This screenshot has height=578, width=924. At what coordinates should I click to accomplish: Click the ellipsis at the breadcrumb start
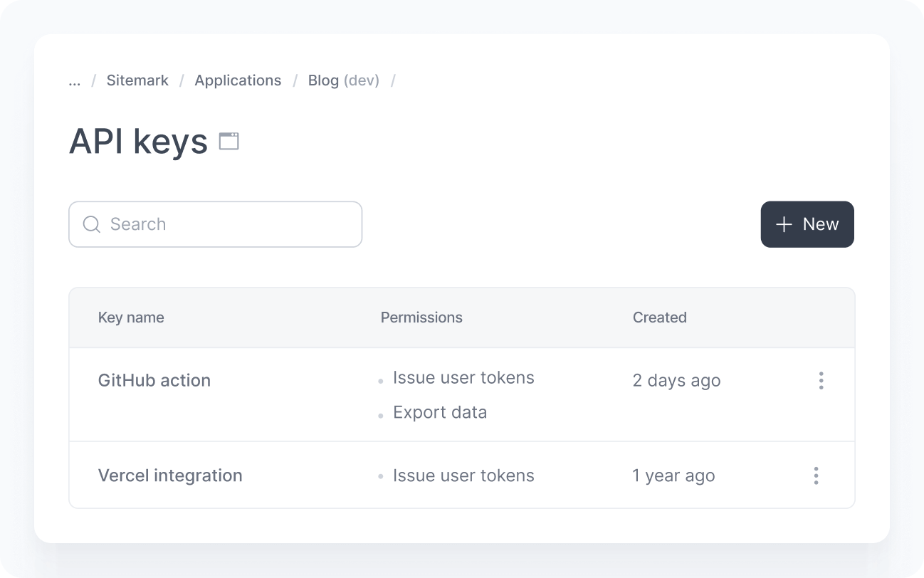(x=75, y=80)
